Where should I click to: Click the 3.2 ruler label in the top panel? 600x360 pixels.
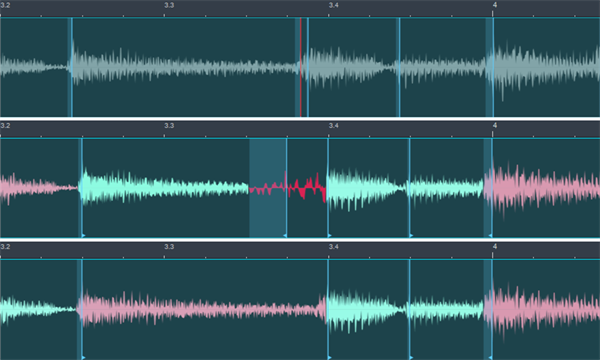click(5, 5)
